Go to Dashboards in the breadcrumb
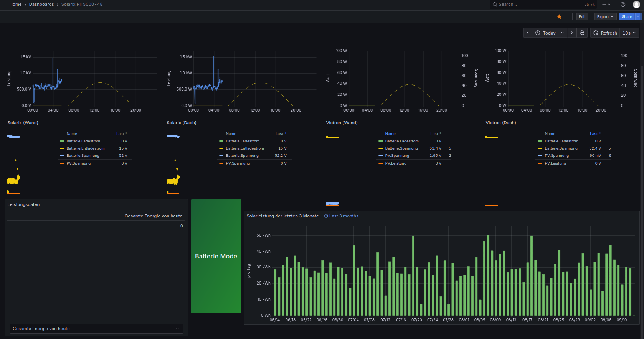The width and height of the screenshot is (644, 339). click(41, 4)
